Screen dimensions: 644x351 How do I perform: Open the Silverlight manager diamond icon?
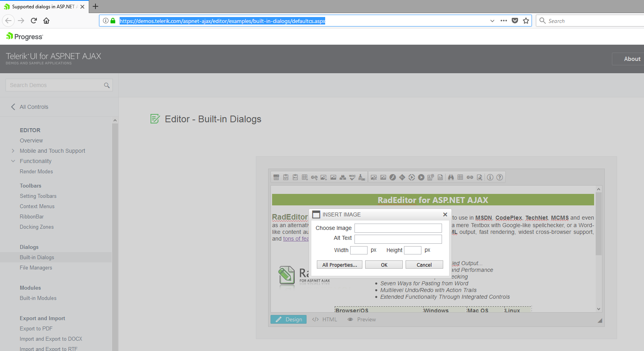click(402, 177)
